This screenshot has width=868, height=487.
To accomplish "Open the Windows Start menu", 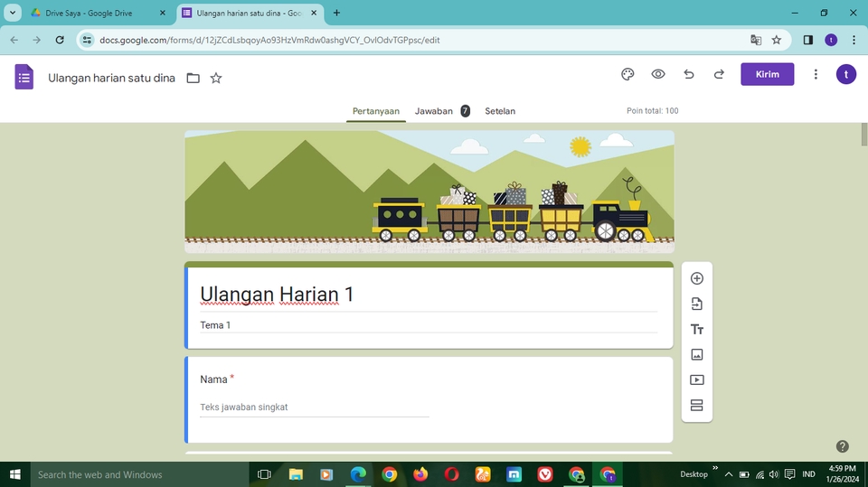I will (15, 474).
